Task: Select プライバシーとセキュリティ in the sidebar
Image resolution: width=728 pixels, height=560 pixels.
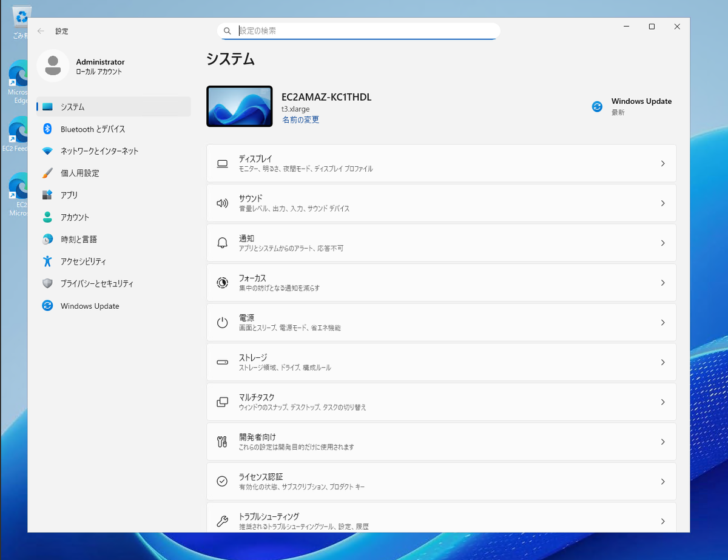Action: [x=113, y=283]
